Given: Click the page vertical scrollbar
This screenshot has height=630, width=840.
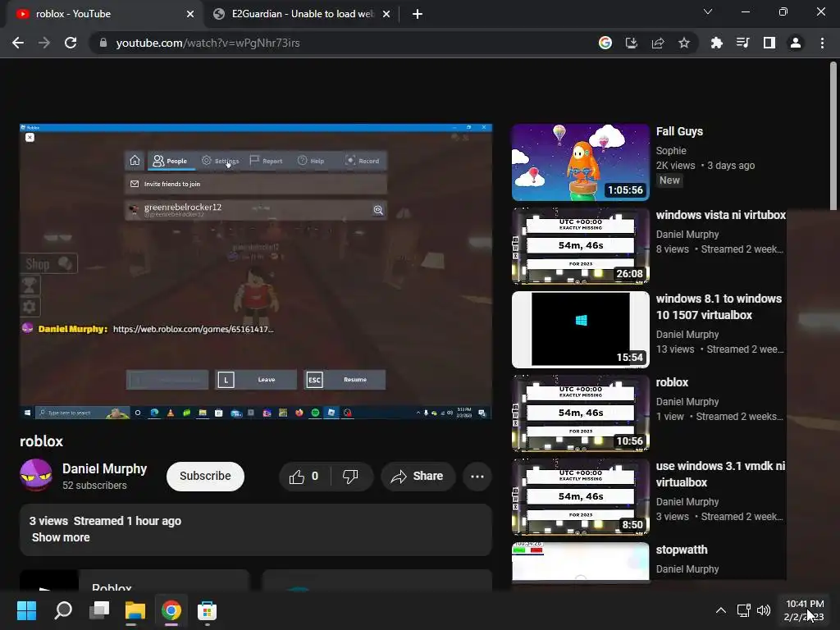Looking at the screenshot, I should [x=833, y=137].
